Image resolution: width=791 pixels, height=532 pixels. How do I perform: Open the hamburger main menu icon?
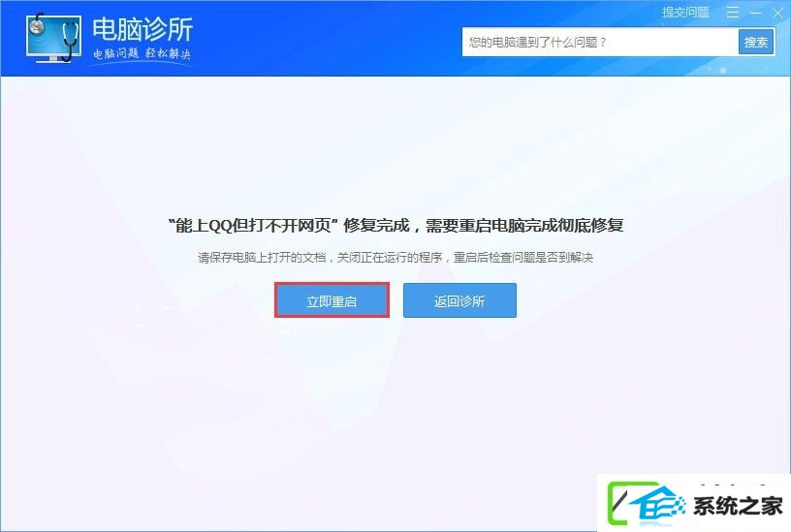click(733, 13)
